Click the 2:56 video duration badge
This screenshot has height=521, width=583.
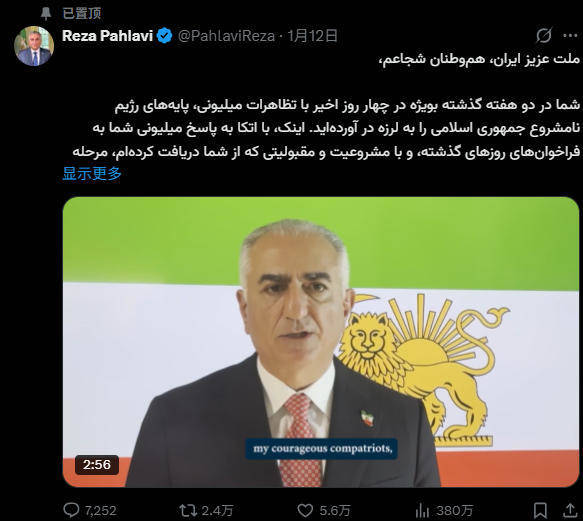[97, 464]
